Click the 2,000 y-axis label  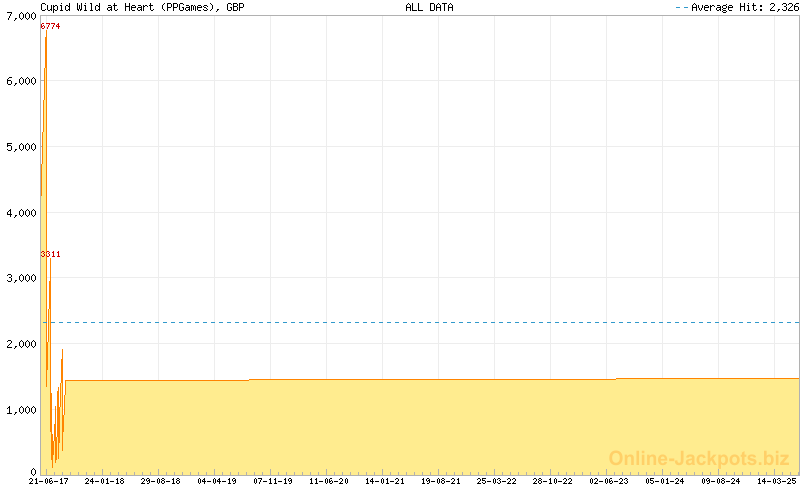click(21, 344)
